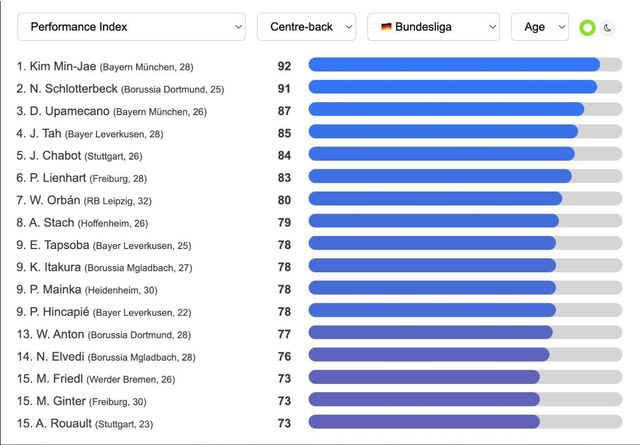Click W. Orbán's rating bar
Screen dimensions: 640x445
[x=435, y=198]
